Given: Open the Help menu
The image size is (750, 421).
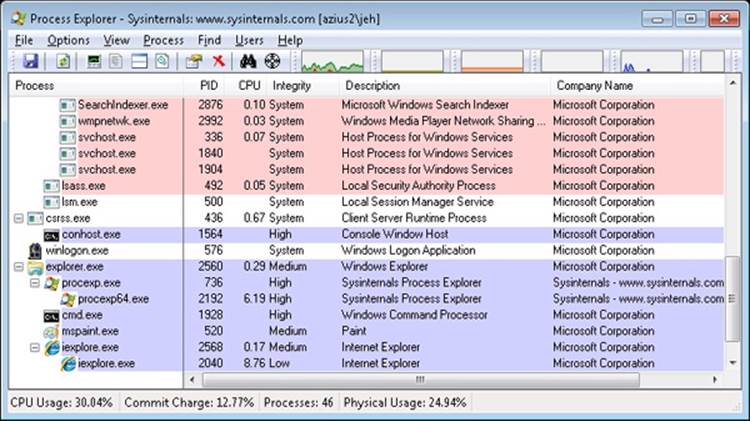Looking at the screenshot, I should tap(290, 40).
